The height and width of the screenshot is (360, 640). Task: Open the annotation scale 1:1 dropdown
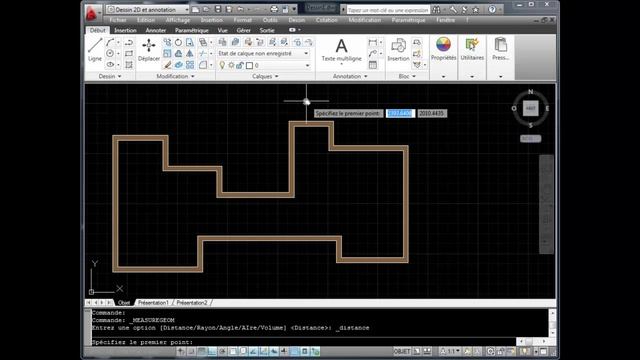451,351
